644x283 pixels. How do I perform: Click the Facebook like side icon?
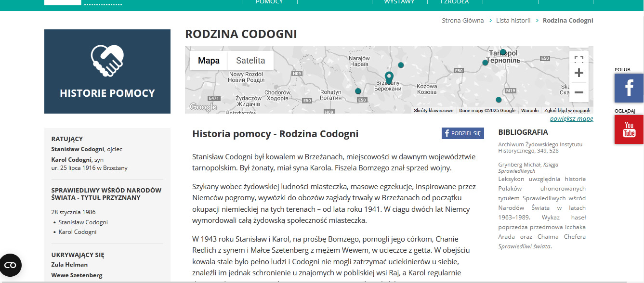point(629,88)
